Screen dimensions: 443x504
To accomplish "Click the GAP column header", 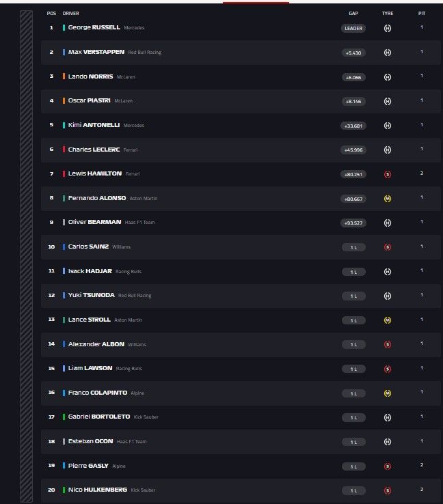I will coord(353,13).
